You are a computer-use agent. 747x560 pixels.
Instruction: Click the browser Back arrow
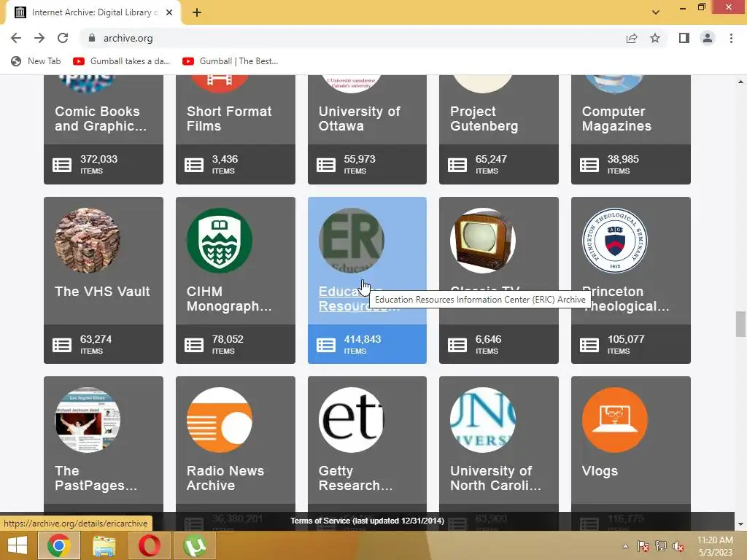click(16, 38)
